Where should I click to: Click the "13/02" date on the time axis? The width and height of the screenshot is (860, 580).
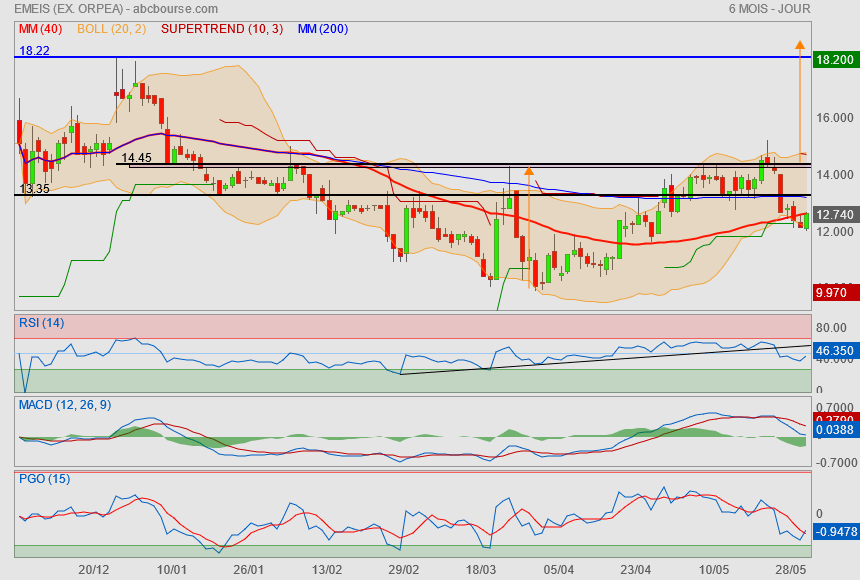tap(326, 570)
